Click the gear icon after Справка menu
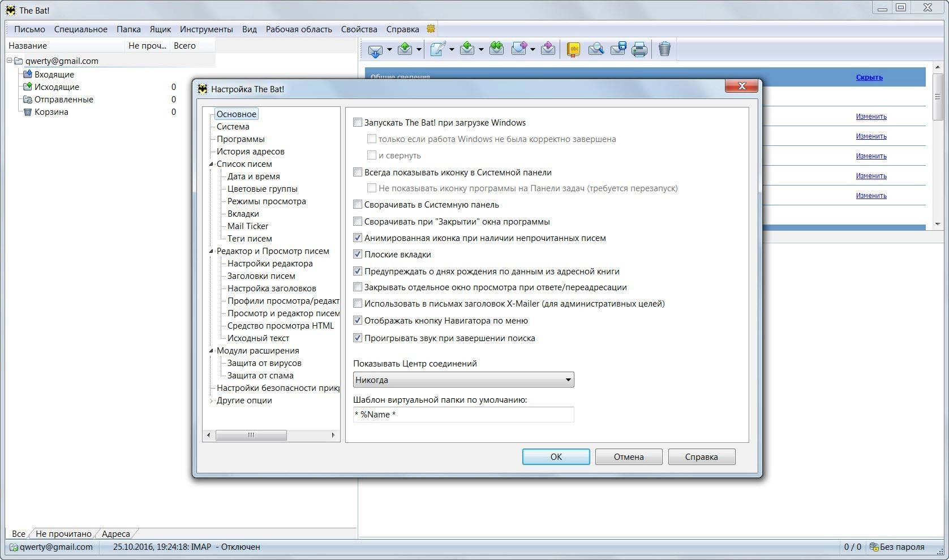This screenshot has height=560, width=949. [x=431, y=29]
